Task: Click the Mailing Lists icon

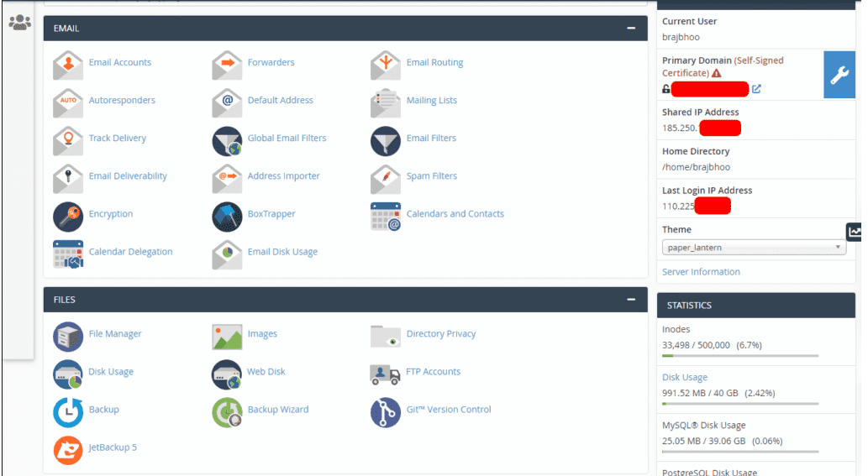Action: [386, 102]
